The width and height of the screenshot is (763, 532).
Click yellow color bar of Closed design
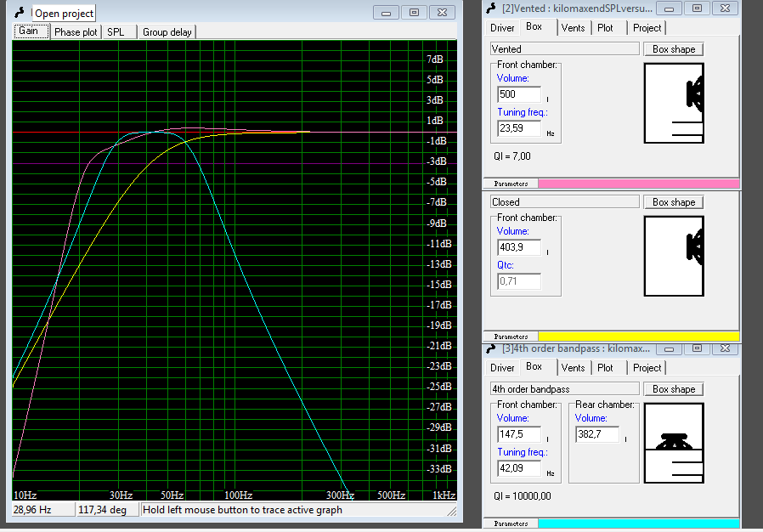tap(638, 337)
